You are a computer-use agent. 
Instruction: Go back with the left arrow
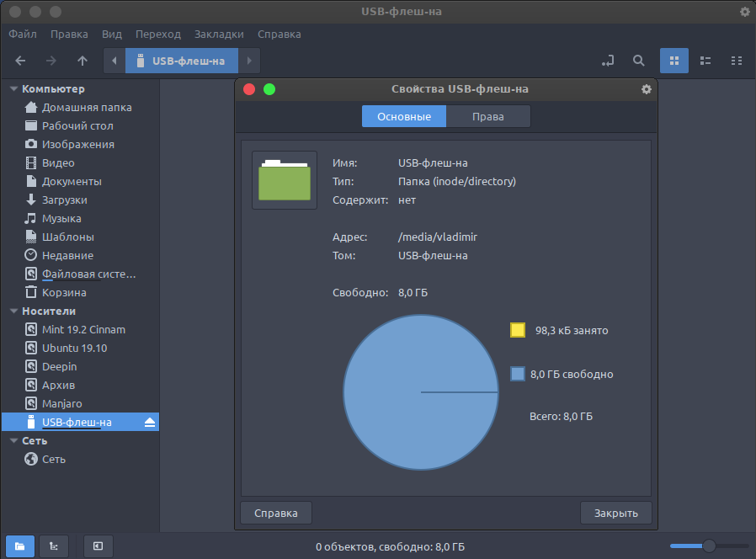20,61
